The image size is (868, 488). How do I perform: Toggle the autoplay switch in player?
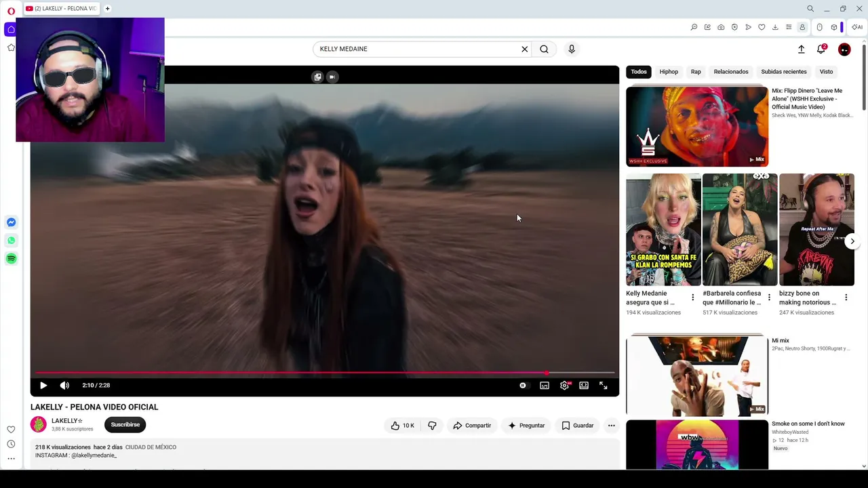[523, 385]
